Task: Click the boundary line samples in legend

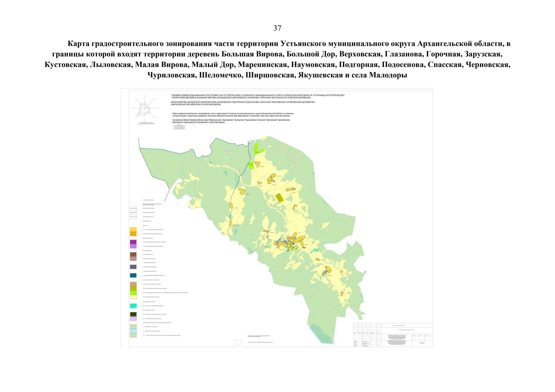Action: [133, 212]
